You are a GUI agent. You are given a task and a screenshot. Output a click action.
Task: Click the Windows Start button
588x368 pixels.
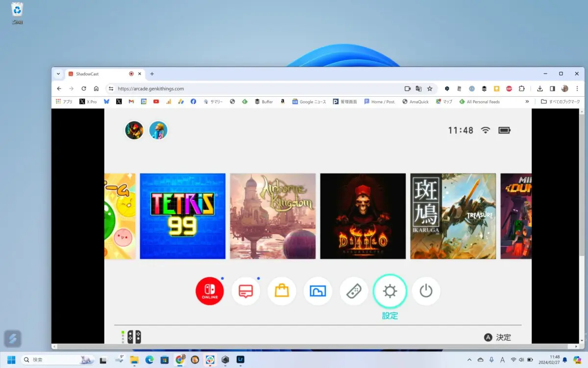(11, 360)
